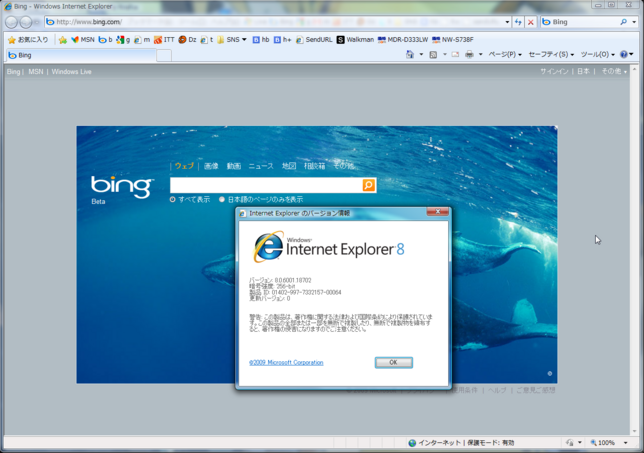The height and width of the screenshot is (453, 644).
Task: Click the Read Mail icon in command bar
Action: [455, 55]
